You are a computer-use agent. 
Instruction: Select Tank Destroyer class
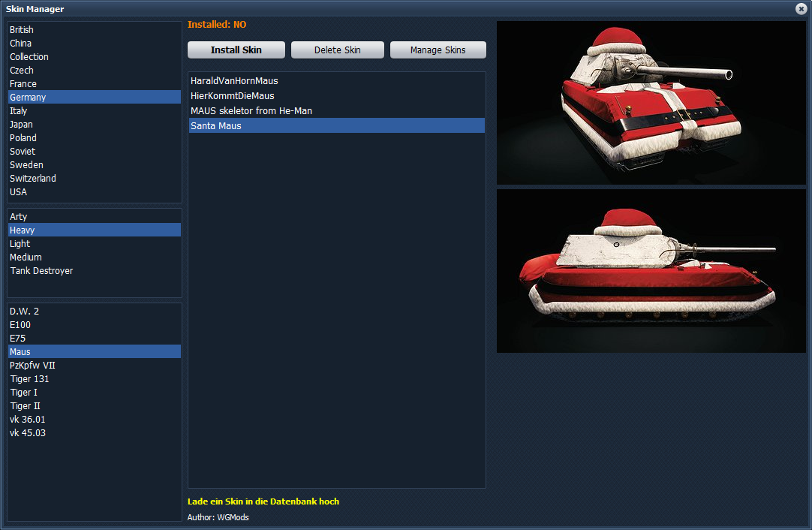click(x=95, y=270)
